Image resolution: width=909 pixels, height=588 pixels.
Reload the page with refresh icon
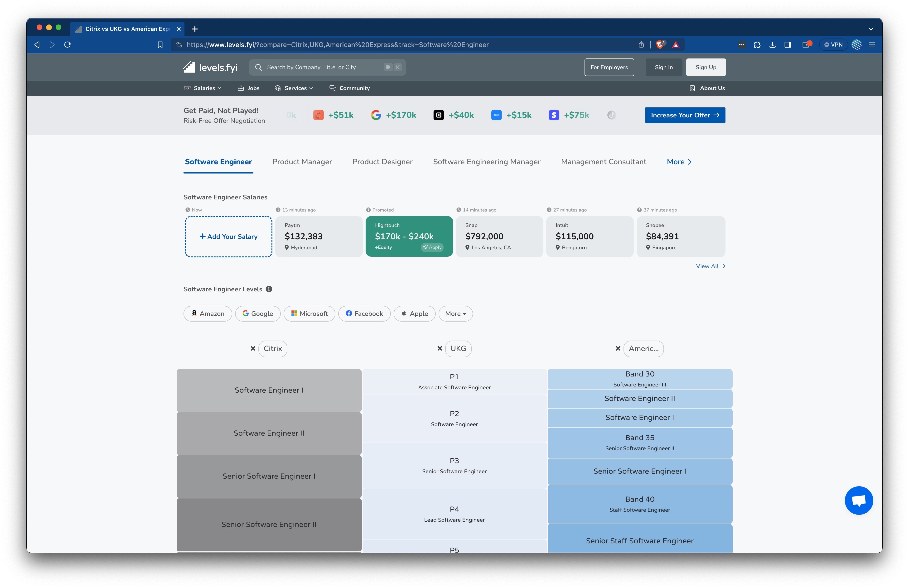[x=68, y=45]
